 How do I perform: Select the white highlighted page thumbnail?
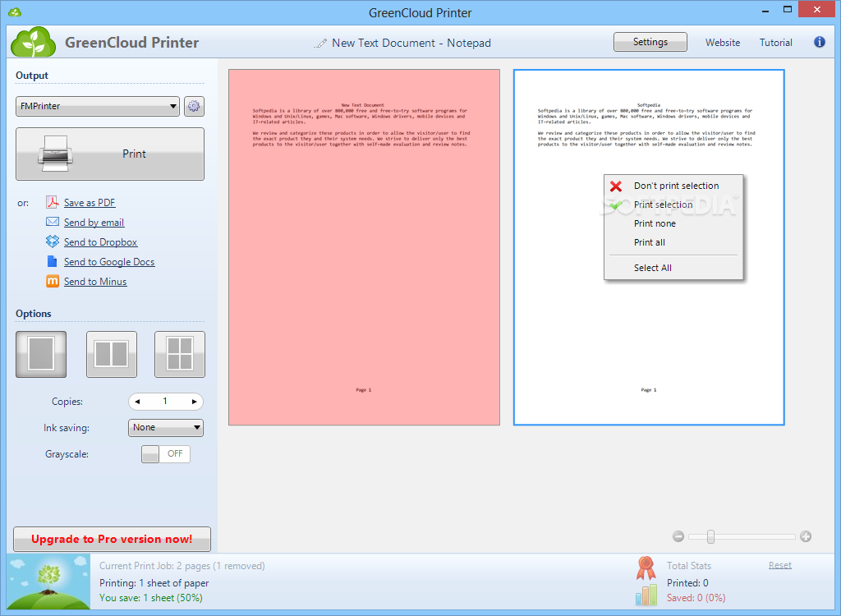(649, 247)
